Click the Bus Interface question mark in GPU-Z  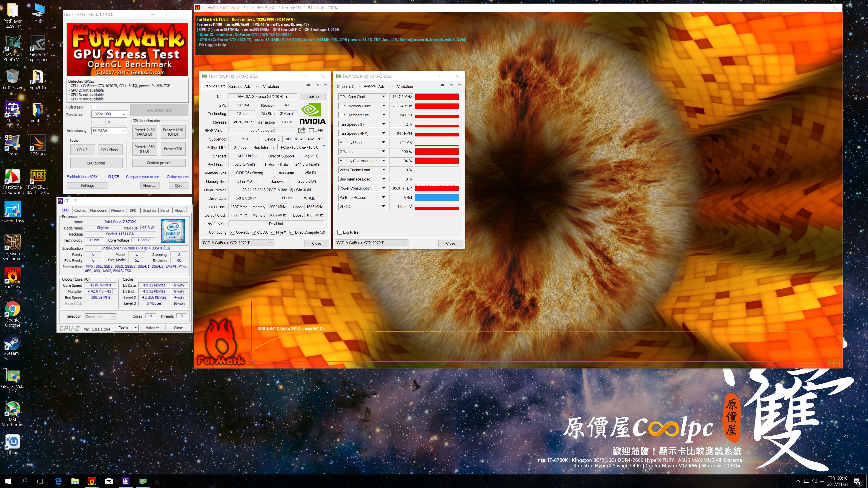[x=324, y=148]
